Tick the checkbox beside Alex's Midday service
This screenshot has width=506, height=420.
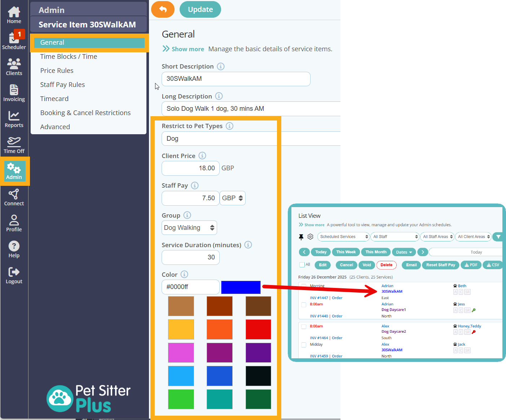[304, 345]
